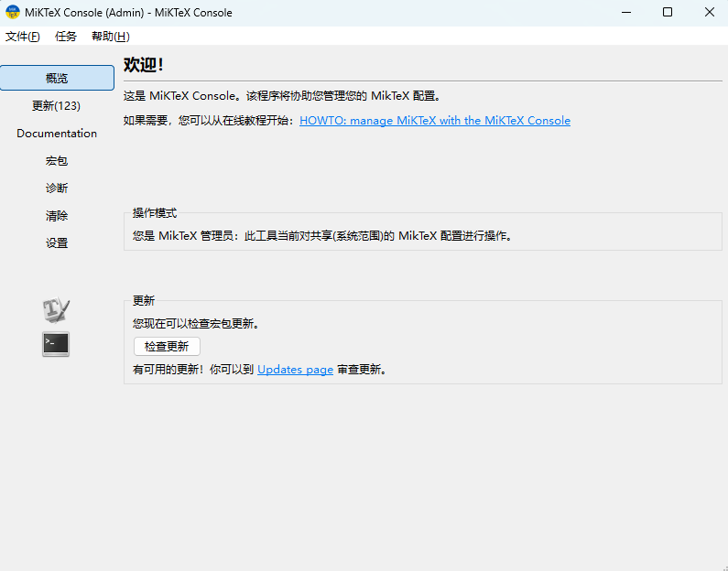Navigate to the 清除 page
Screen dimensions: 728x571
(x=57, y=216)
